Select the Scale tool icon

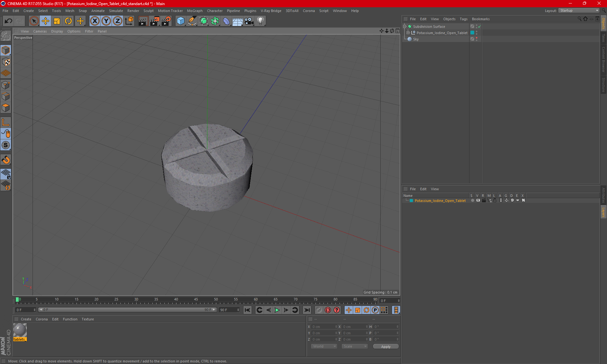tap(57, 21)
